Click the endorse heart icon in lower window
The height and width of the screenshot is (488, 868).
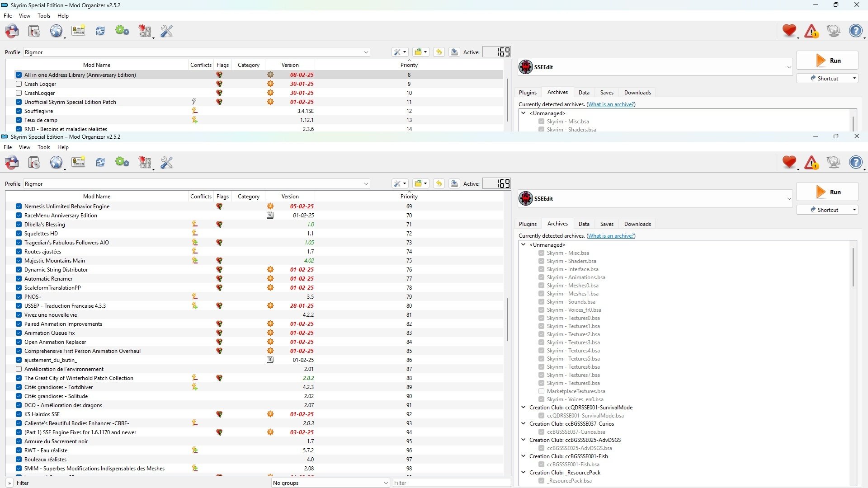[789, 162]
